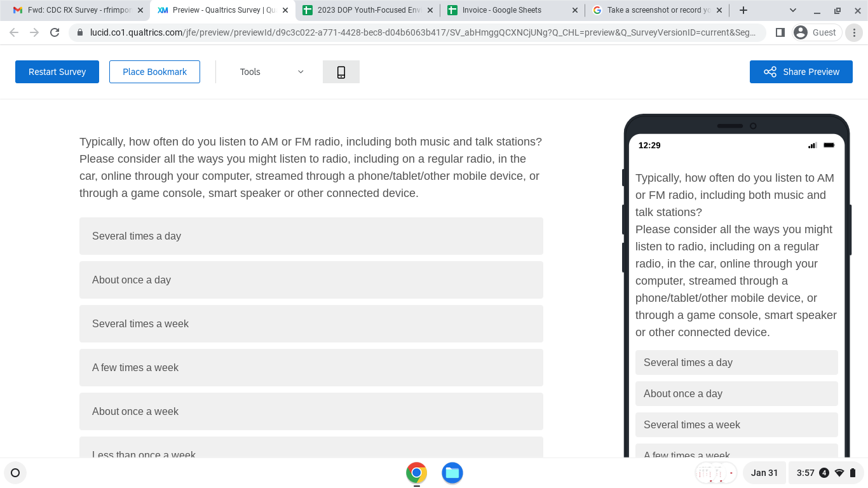Click the Restart Survey button
The width and height of the screenshot is (868, 488).
pyautogui.click(x=57, y=72)
